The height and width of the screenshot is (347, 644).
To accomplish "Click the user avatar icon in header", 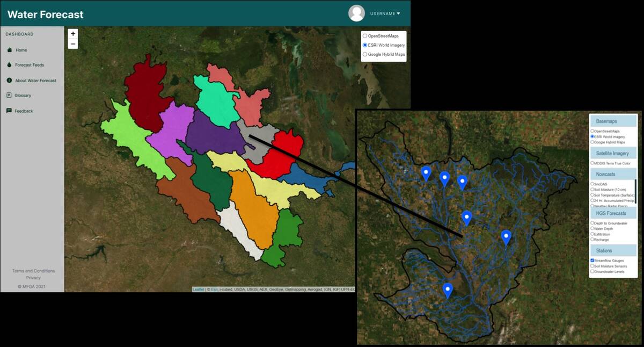I will coord(356,13).
